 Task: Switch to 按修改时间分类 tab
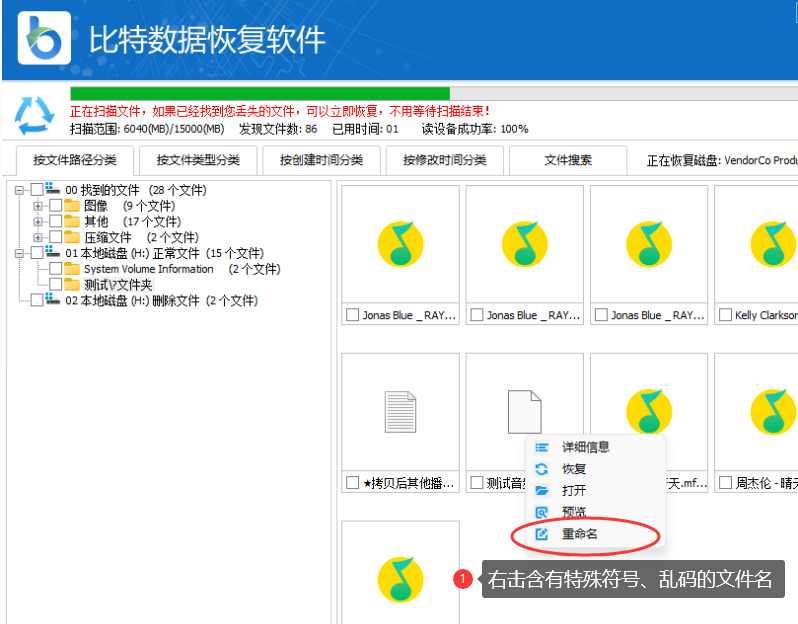444,160
